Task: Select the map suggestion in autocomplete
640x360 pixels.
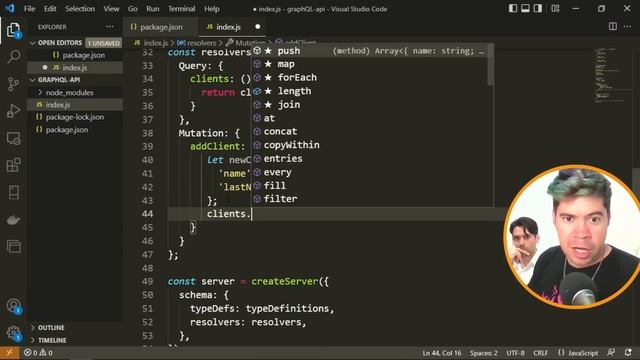Action: click(369, 64)
